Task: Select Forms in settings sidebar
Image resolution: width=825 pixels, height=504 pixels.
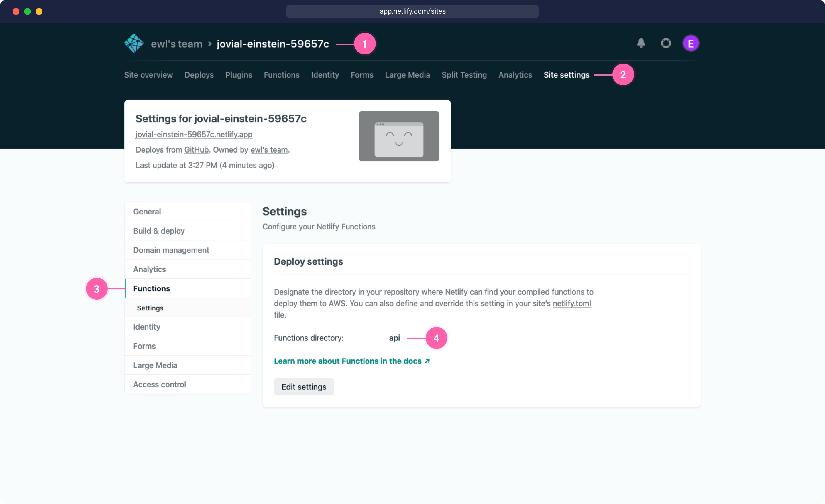Action: [x=188, y=346]
